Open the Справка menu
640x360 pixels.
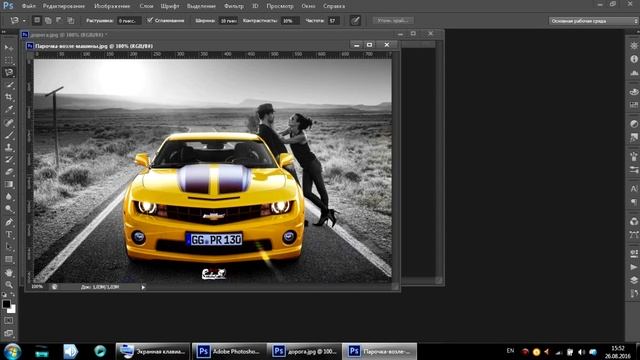(x=334, y=6)
